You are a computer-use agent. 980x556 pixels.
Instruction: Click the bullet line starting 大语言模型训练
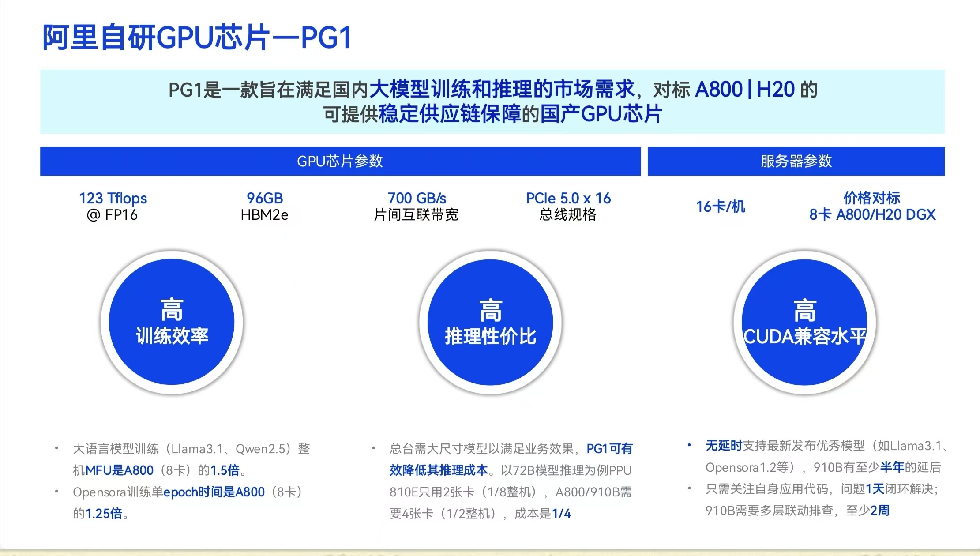(191, 449)
